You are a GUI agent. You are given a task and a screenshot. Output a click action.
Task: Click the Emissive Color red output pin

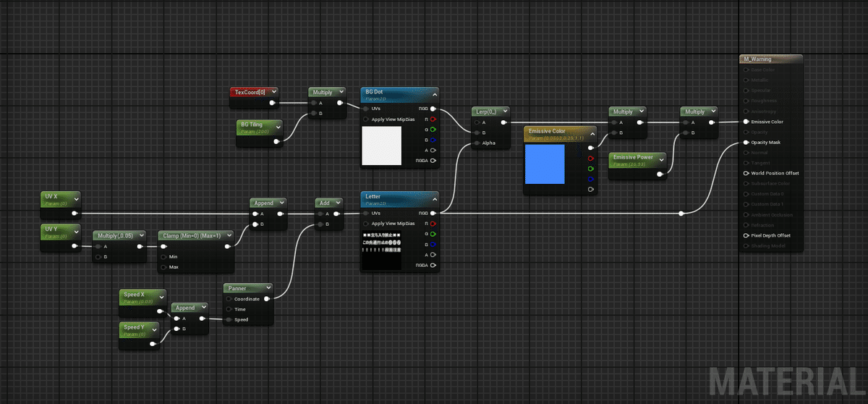[x=591, y=158]
